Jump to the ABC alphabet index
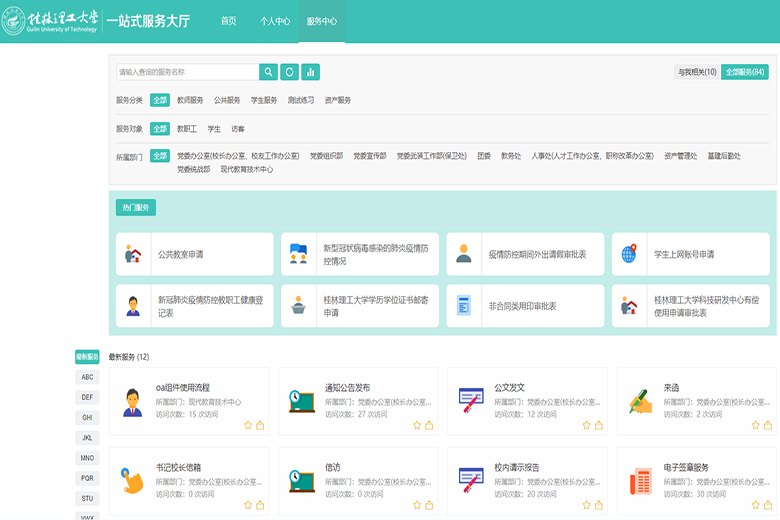This screenshot has height=520, width=780. (x=87, y=377)
